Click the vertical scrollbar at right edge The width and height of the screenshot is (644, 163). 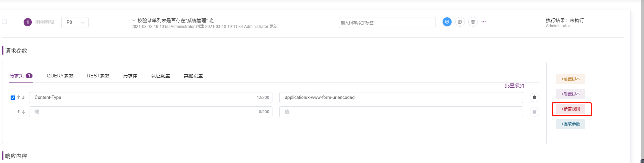click(x=642, y=80)
